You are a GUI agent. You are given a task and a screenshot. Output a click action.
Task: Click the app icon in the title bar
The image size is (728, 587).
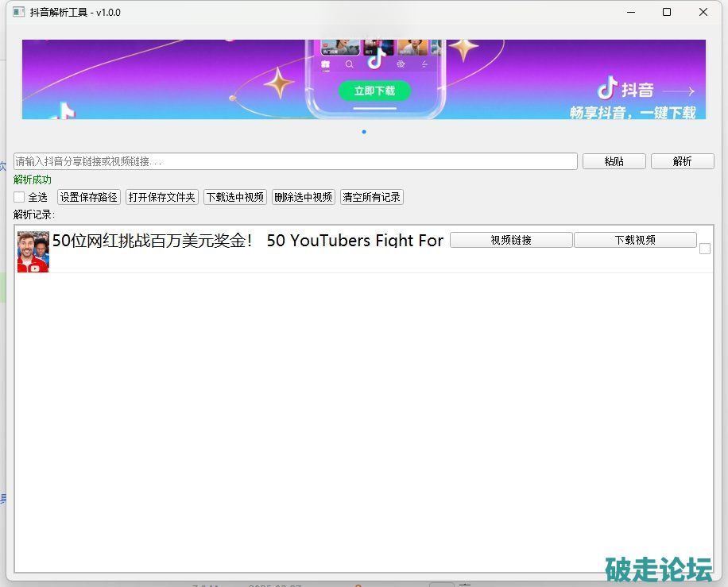pyautogui.click(x=18, y=12)
